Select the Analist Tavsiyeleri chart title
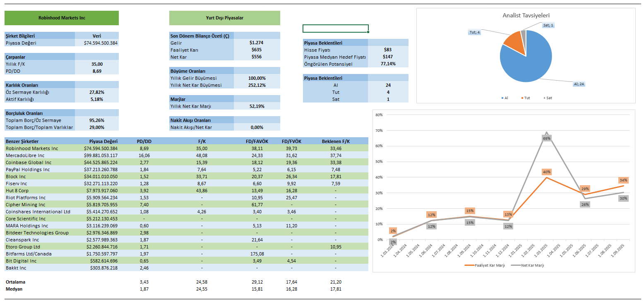This screenshot has width=644, height=303. coord(526,15)
